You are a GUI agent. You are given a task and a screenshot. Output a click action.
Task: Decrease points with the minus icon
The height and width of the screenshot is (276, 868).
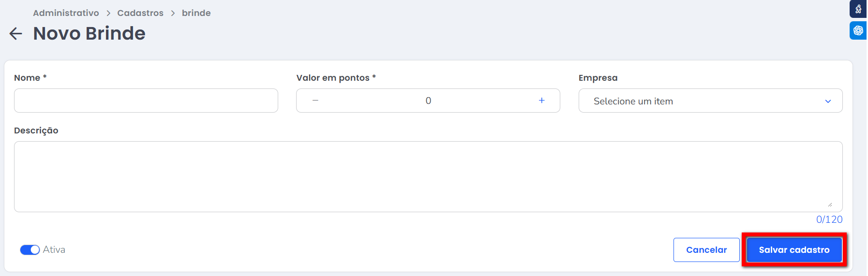[315, 101]
